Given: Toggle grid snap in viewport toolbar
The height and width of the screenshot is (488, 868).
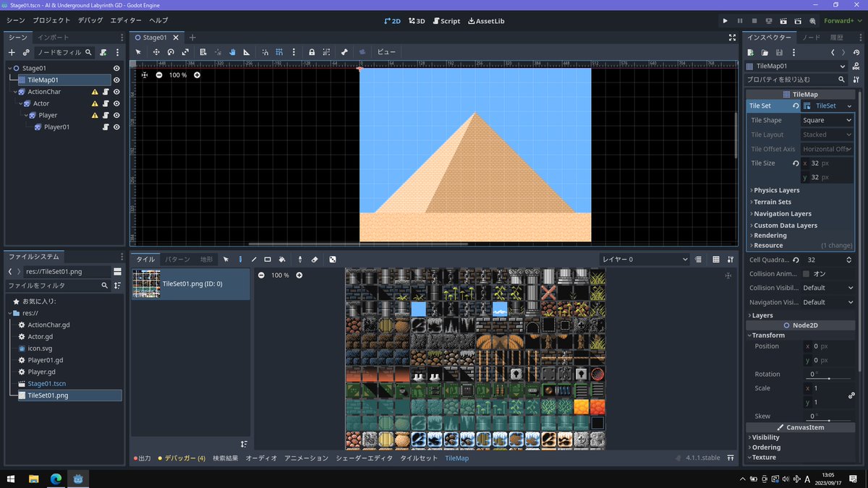Looking at the screenshot, I should 279,52.
